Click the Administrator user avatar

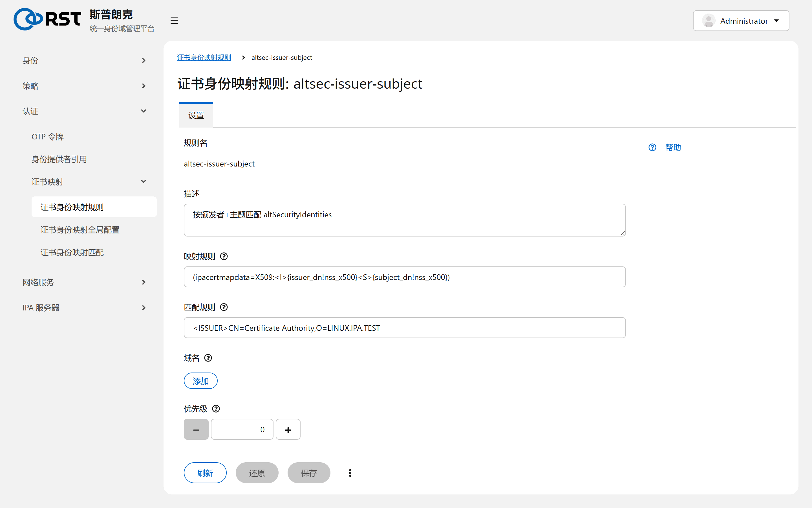pyautogui.click(x=708, y=21)
